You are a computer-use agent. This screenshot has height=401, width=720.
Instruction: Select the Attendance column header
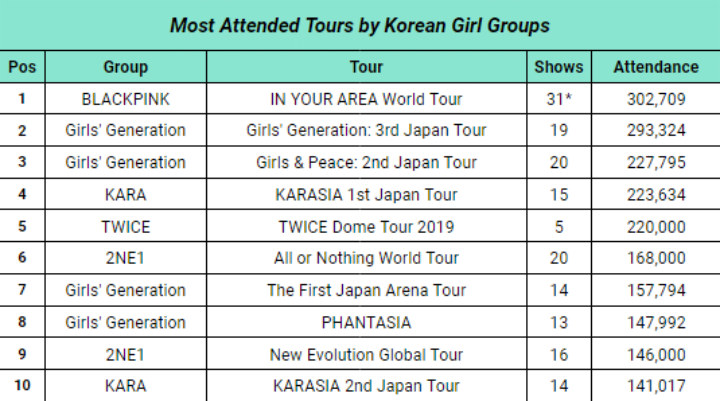656,67
